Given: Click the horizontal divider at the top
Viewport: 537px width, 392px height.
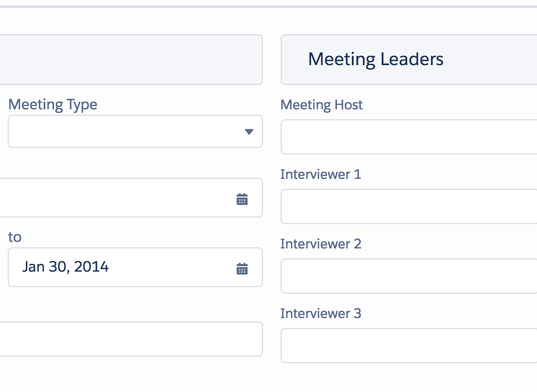Looking at the screenshot, I should 268,7.
